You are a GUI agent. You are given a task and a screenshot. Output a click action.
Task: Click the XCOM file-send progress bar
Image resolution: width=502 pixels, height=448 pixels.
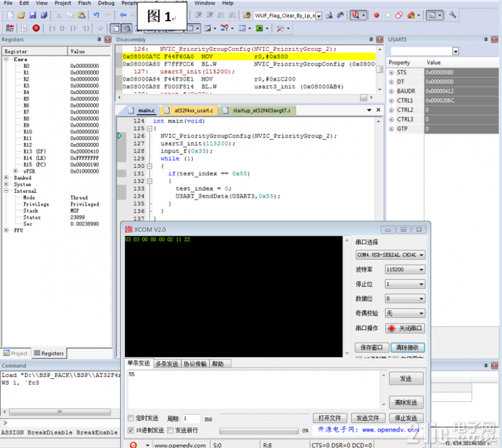point(259,431)
